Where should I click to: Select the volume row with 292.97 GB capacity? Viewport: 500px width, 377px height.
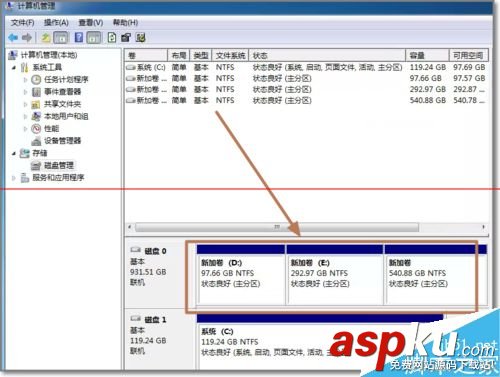tap(306, 90)
